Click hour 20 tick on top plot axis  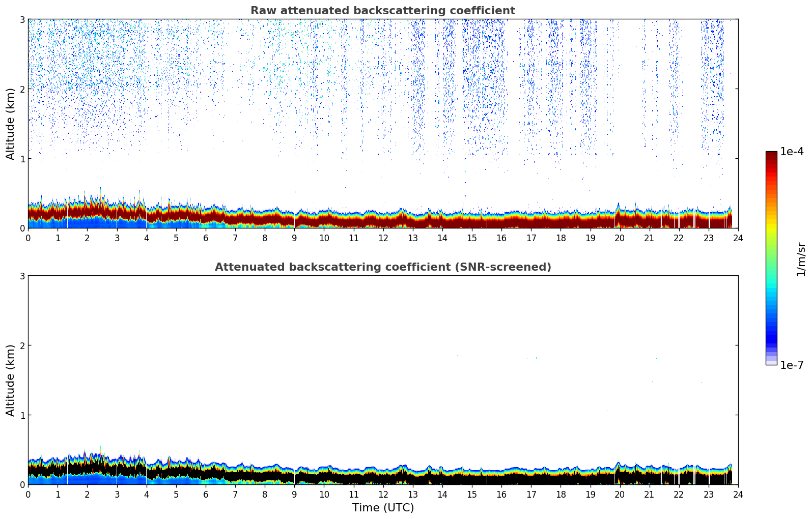click(620, 238)
